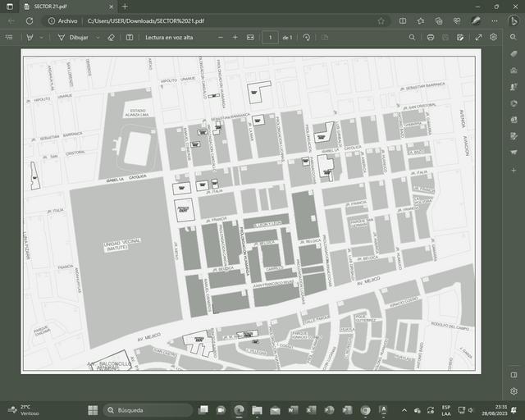Open the Edge settings and more menu
525x420 pixels.
(x=495, y=21)
